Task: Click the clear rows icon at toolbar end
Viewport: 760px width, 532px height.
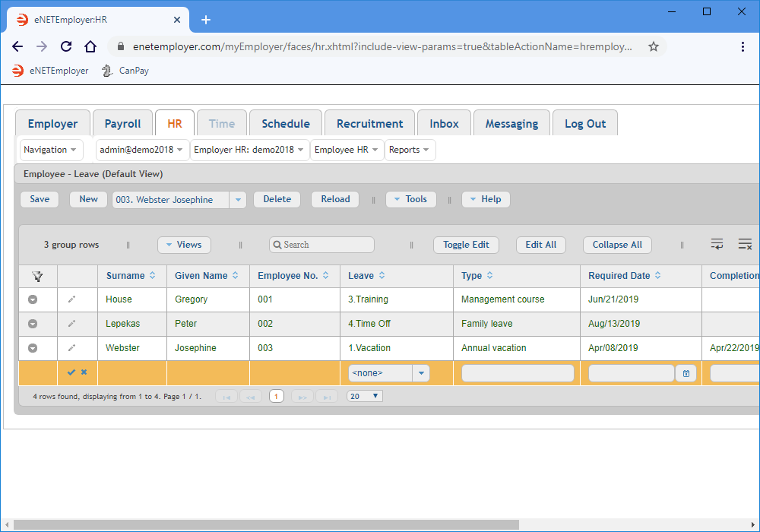Action: pyautogui.click(x=745, y=244)
